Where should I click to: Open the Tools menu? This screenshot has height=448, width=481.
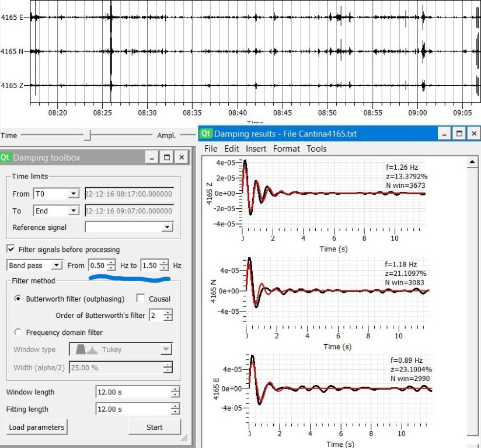coord(316,149)
